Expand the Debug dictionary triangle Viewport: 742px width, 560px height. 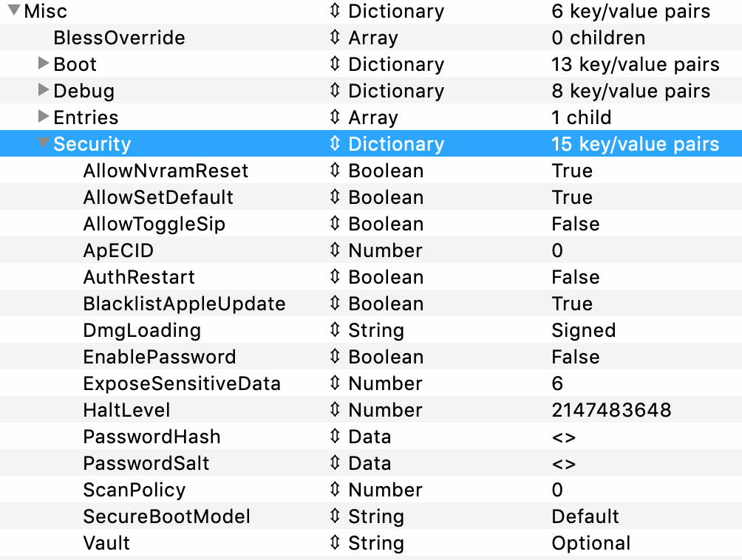tap(44, 91)
